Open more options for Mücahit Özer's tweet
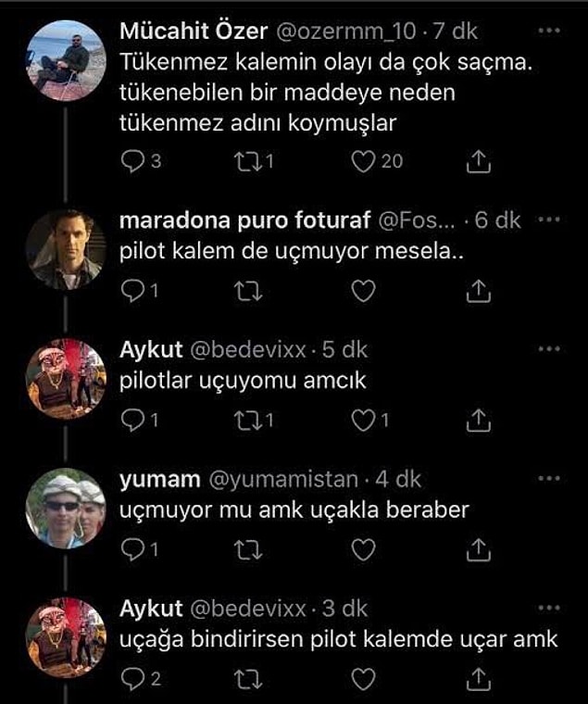This screenshot has width=588, height=704. [x=549, y=31]
